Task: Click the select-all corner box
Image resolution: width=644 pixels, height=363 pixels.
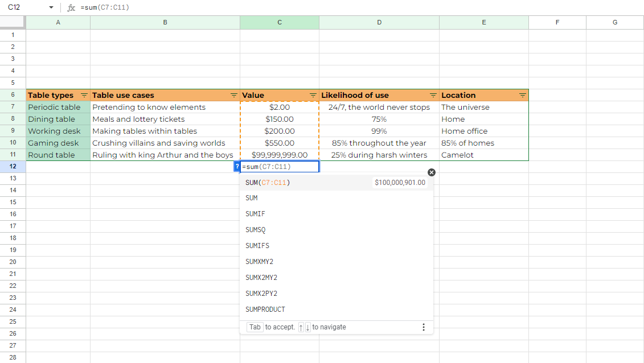Action: pyautogui.click(x=13, y=22)
